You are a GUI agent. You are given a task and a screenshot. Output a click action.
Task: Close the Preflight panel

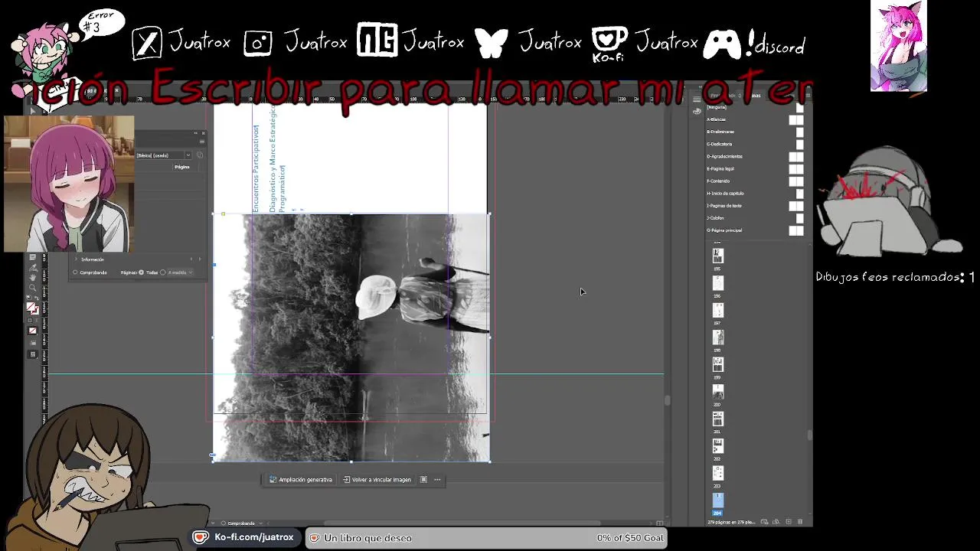click(203, 133)
